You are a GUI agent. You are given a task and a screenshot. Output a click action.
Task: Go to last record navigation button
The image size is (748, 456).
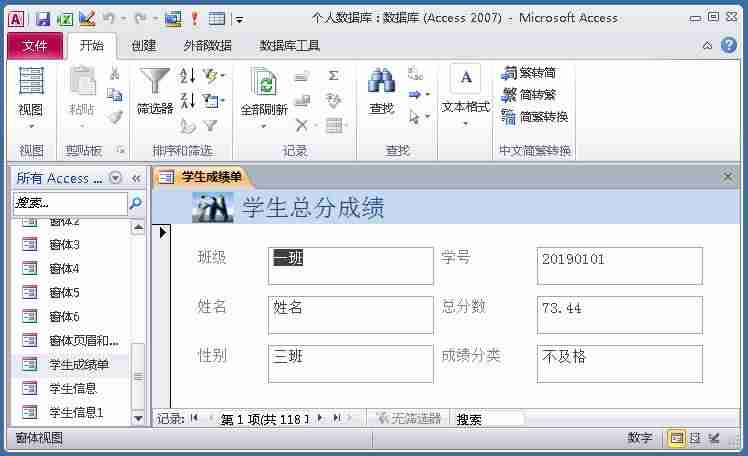click(x=337, y=418)
